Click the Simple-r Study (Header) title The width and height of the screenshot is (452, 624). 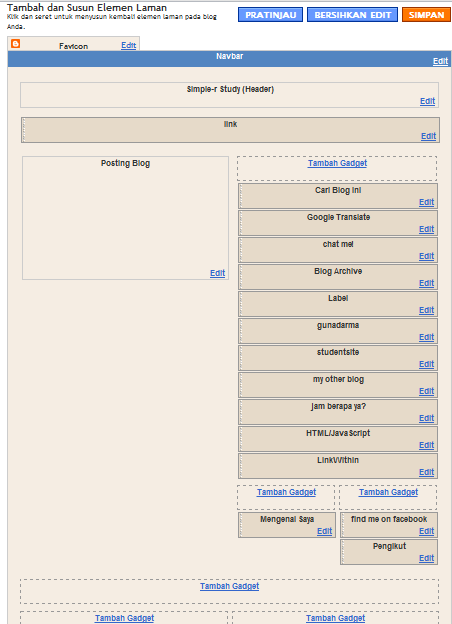click(230, 89)
